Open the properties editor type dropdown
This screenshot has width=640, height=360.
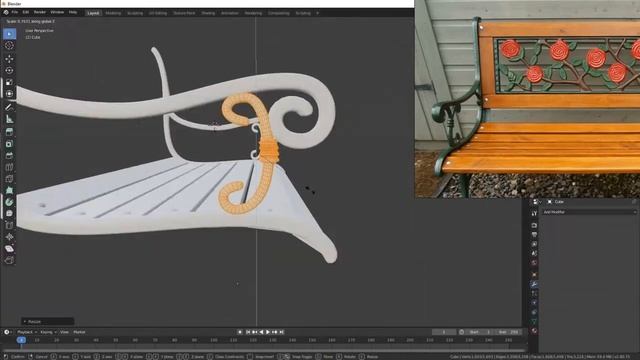click(x=536, y=202)
